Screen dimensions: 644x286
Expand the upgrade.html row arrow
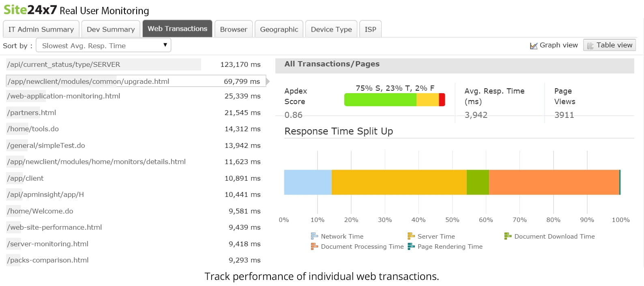(268, 81)
